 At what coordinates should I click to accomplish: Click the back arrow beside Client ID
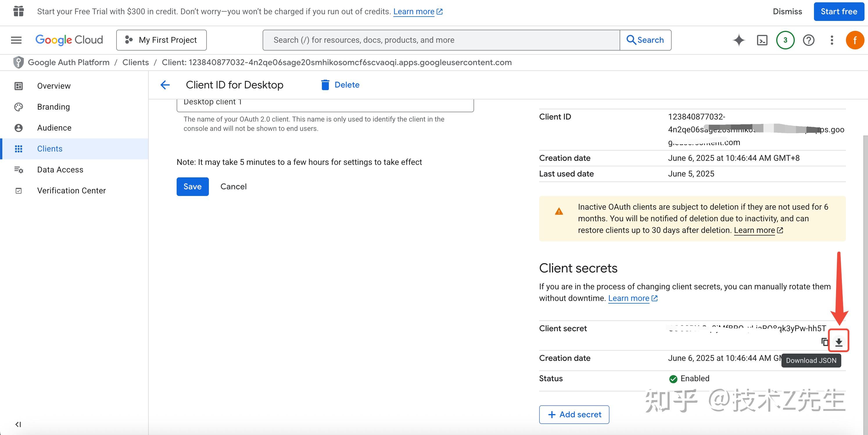point(165,85)
